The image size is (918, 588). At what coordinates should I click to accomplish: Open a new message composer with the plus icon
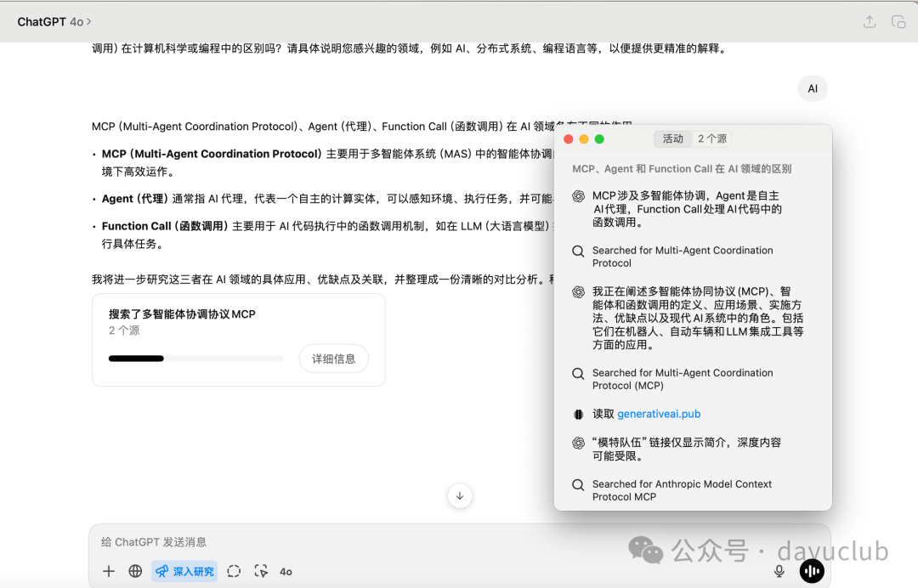pyautogui.click(x=108, y=571)
